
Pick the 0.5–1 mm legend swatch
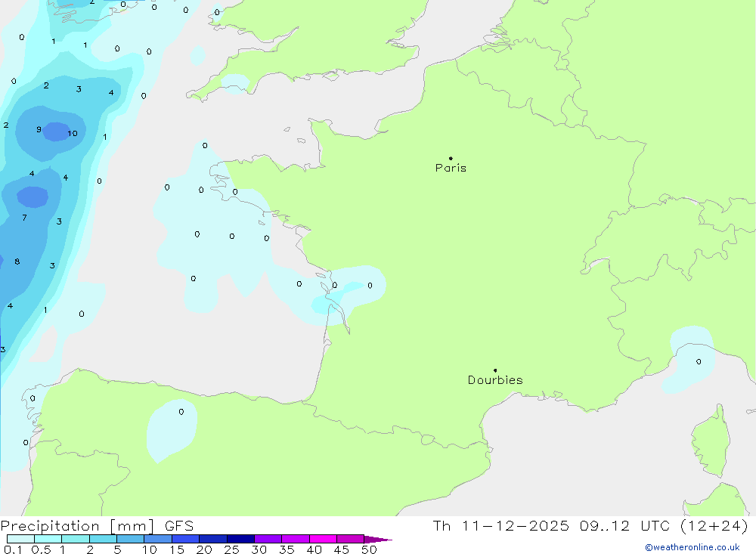(x=48, y=539)
